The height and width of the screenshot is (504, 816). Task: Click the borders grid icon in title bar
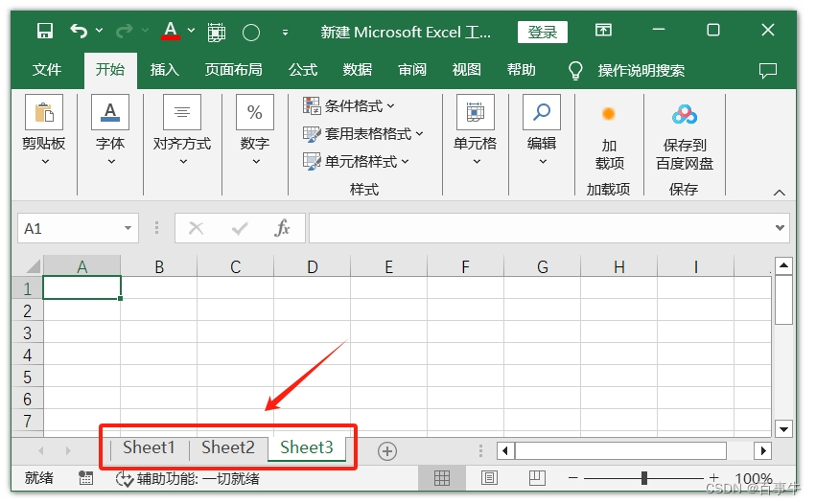click(216, 33)
